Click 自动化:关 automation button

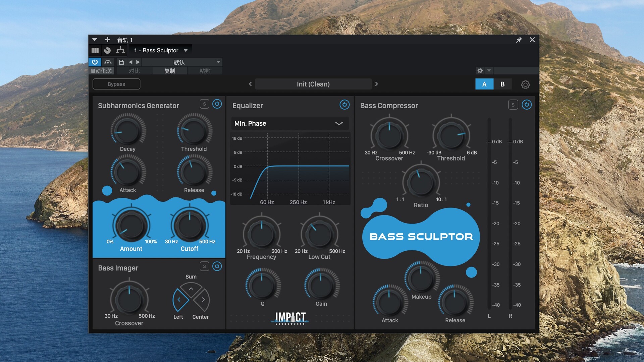[101, 71]
